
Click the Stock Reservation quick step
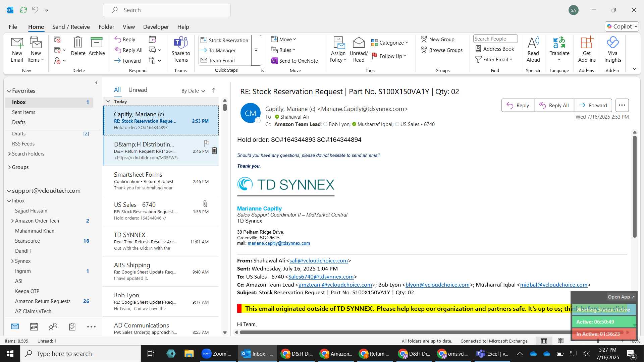pyautogui.click(x=224, y=41)
